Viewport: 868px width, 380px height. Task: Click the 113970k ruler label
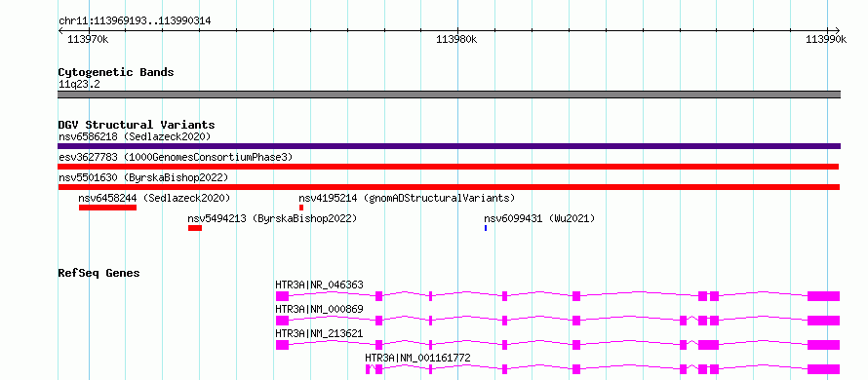(88, 40)
